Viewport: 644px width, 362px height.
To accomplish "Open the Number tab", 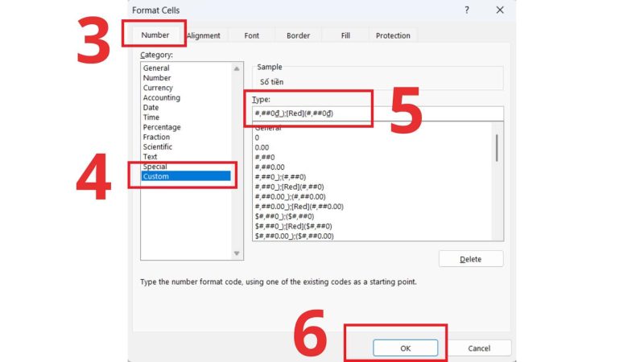I will pos(155,35).
